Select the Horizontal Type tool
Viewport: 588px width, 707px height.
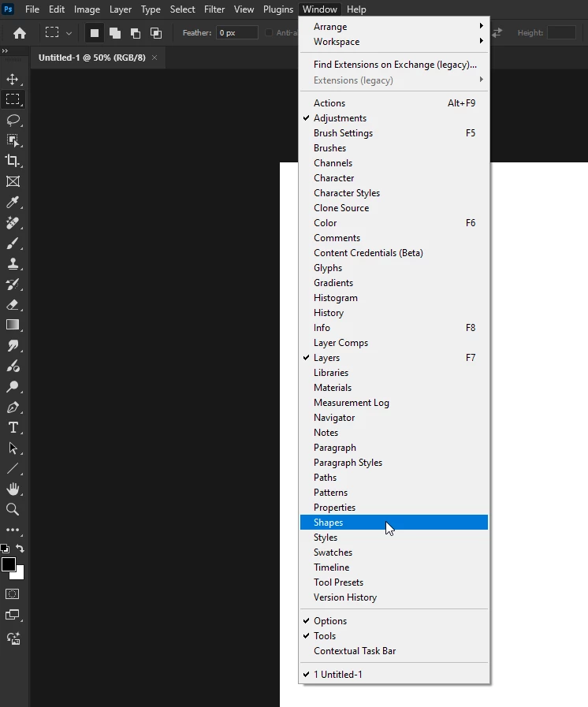pyautogui.click(x=13, y=427)
